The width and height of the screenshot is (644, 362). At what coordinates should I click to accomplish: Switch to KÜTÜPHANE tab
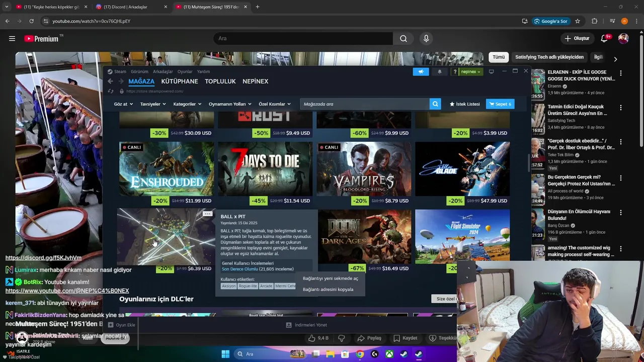180,81
